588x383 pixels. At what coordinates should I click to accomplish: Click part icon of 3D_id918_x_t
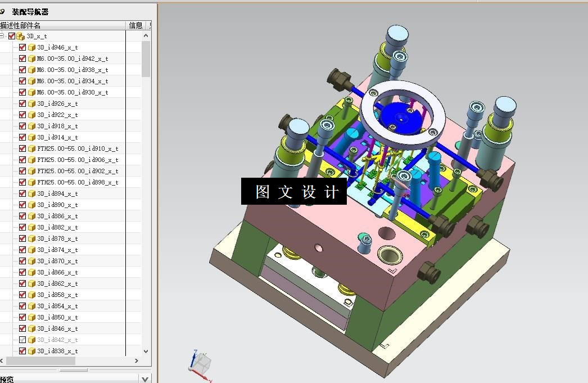31,126
